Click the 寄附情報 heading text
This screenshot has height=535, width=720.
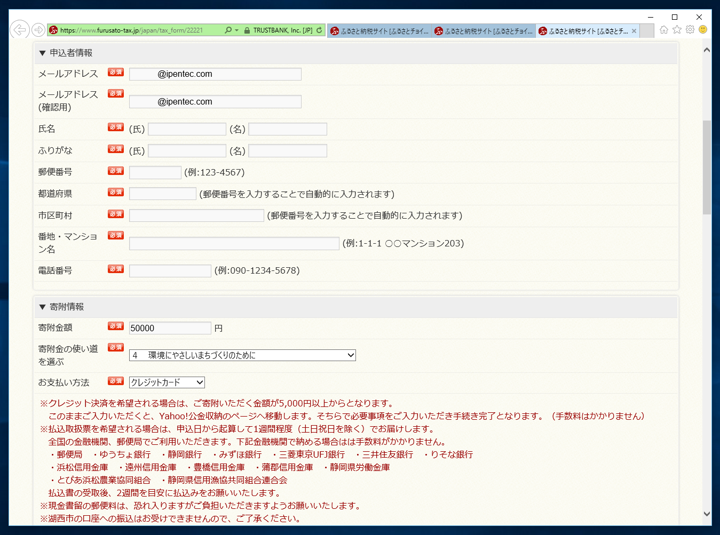tap(67, 307)
